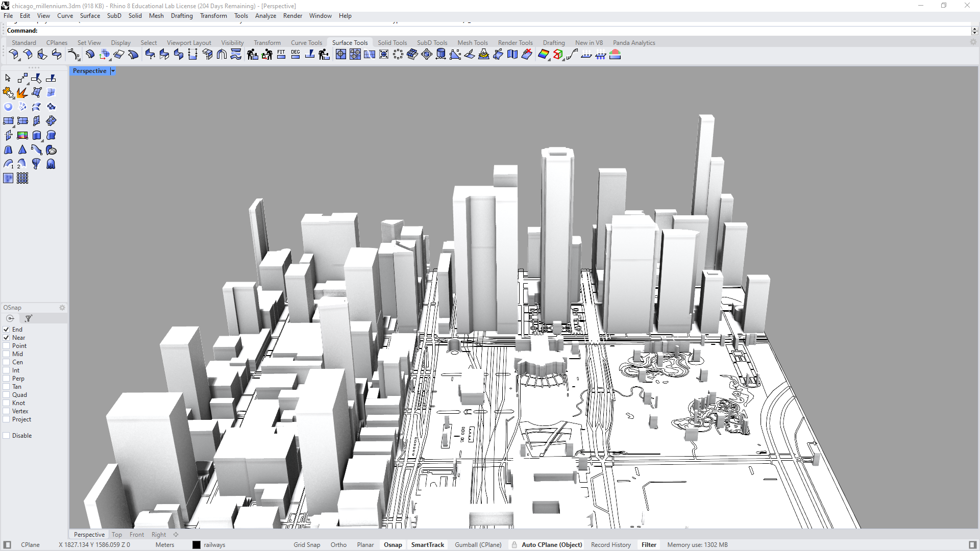Viewport: 980px width, 551px height.
Task: Open the Perspective viewport dropdown arrow
Action: [113, 71]
